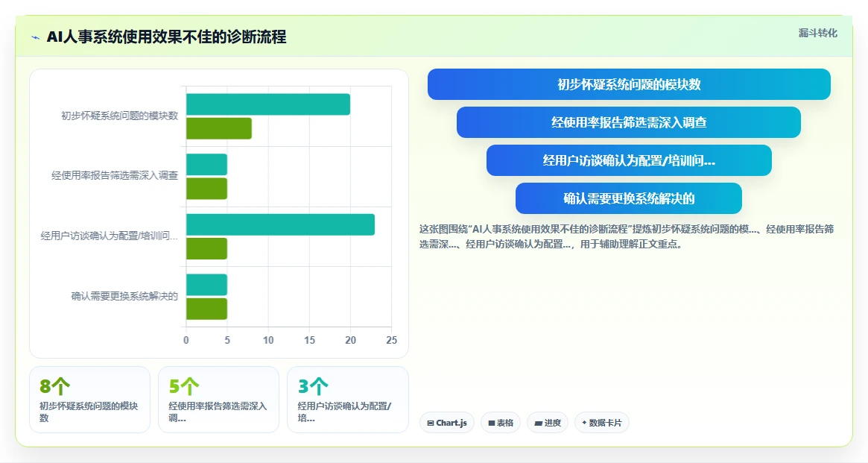Click the x-axis tick value 25

click(x=391, y=340)
